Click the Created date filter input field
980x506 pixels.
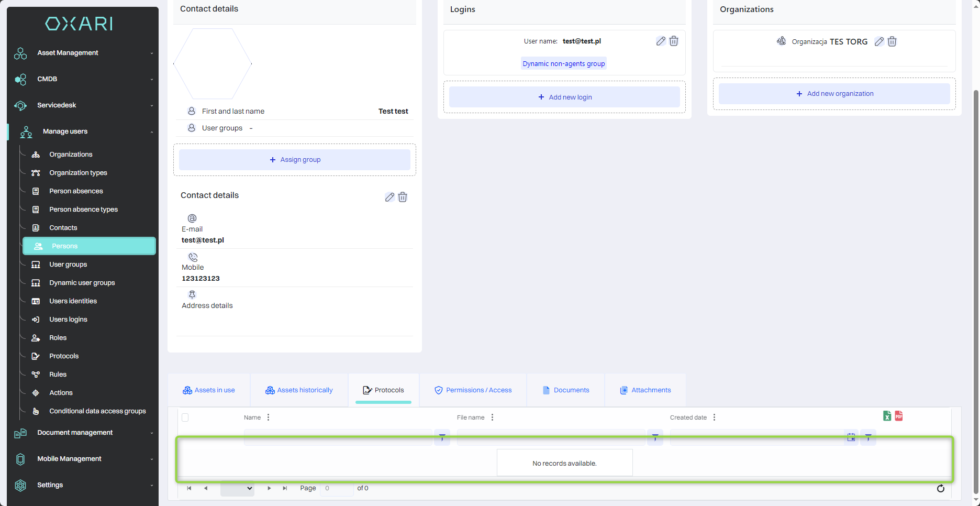tap(757, 437)
